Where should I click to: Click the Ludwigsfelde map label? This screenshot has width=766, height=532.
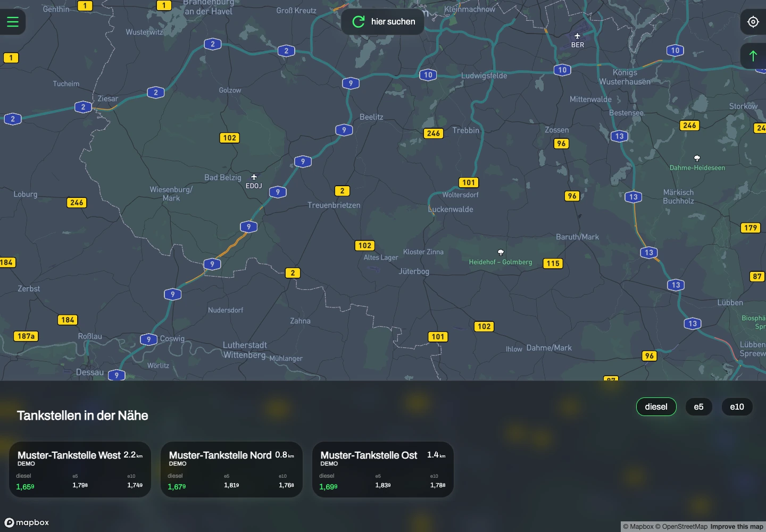(484, 76)
